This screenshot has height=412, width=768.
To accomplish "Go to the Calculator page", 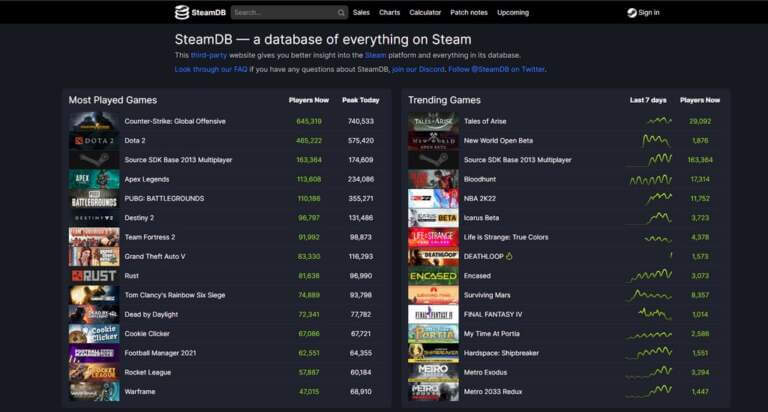I will (x=425, y=13).
